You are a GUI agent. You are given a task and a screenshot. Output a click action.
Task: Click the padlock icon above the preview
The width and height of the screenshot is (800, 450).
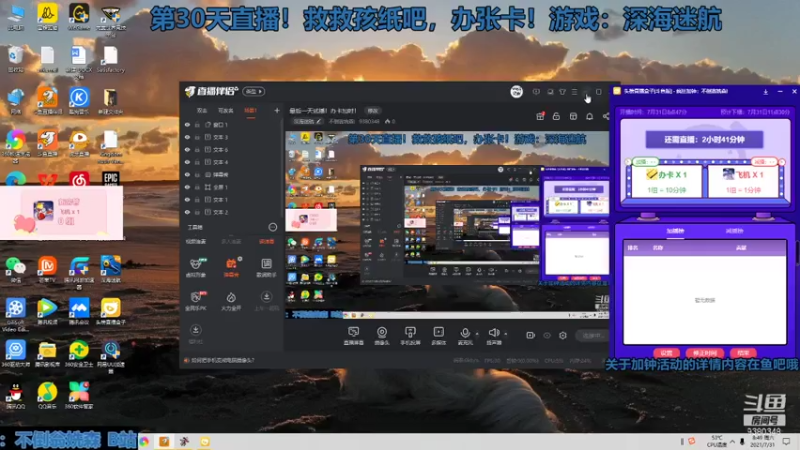pyautogui.click(x=556, y=116)
